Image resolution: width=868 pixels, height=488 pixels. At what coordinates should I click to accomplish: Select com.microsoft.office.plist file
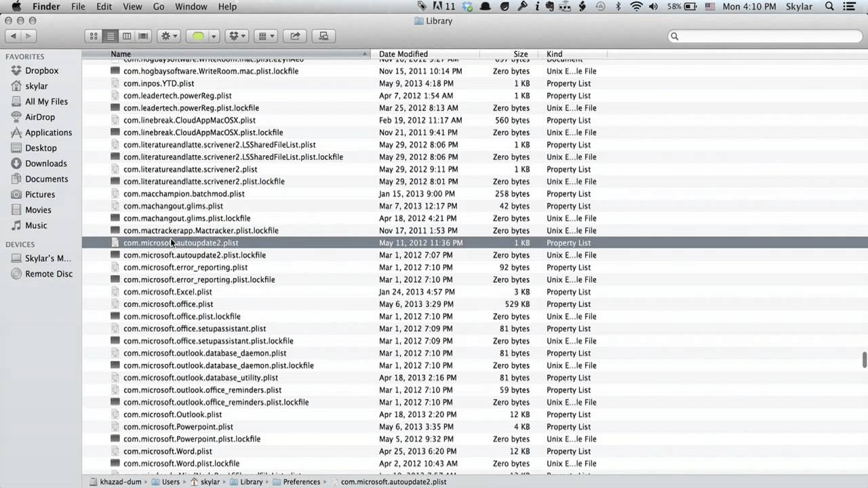click(x=168, y=304)
